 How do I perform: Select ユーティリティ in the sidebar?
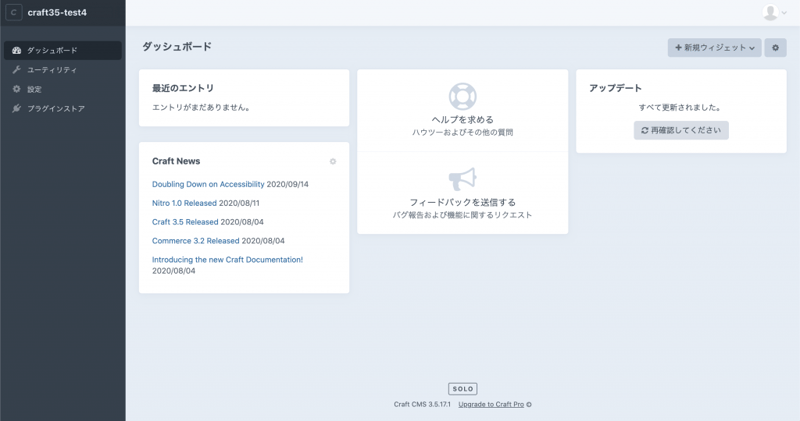coord(52,70)
